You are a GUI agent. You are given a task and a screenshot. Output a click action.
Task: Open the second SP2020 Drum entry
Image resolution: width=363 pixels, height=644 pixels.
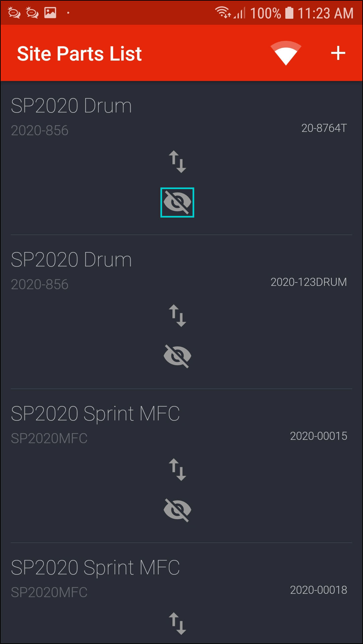click(x=71, y=260)
